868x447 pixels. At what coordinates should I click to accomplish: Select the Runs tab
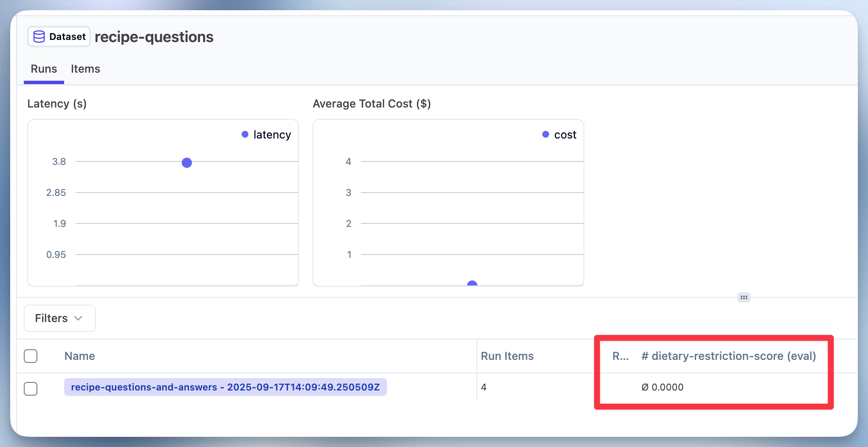pyautogui.click(x=44, y=68)
